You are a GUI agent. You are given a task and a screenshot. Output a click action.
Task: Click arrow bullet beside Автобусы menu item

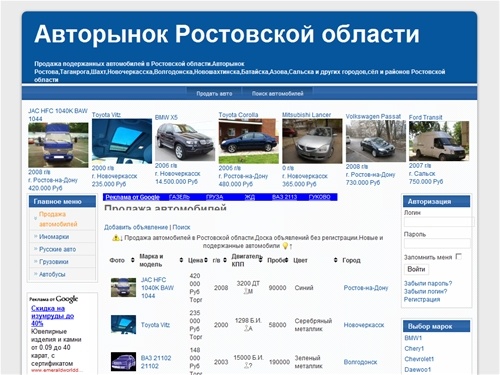click(x=35, y=274)
